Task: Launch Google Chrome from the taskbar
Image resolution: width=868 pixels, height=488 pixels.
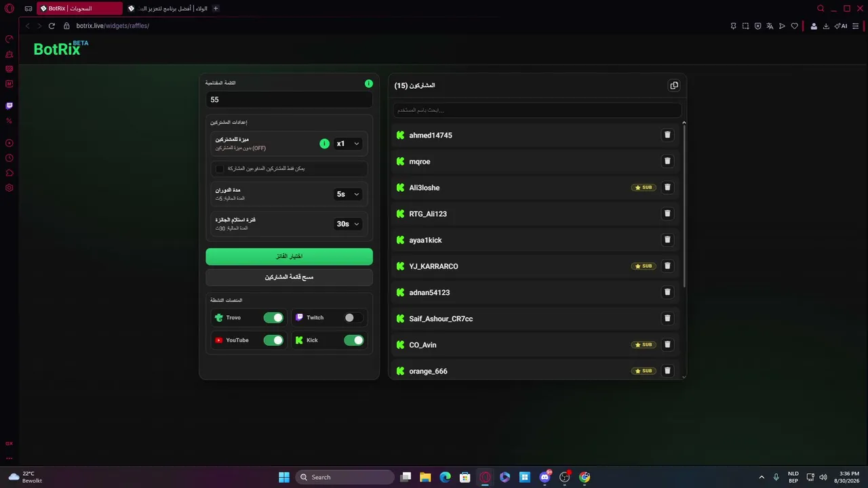Action: pos(585,477)
